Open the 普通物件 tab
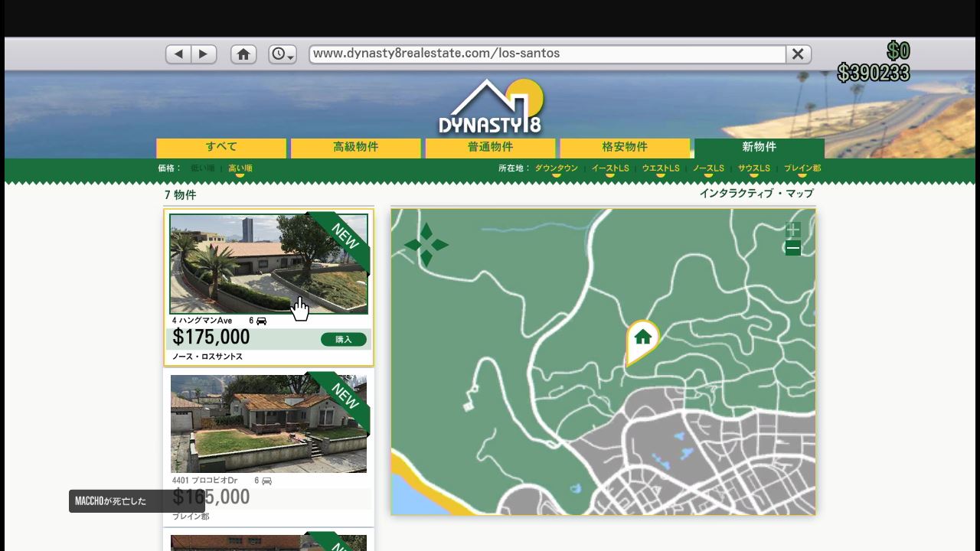The image size is (980, 551). point(491,148)
